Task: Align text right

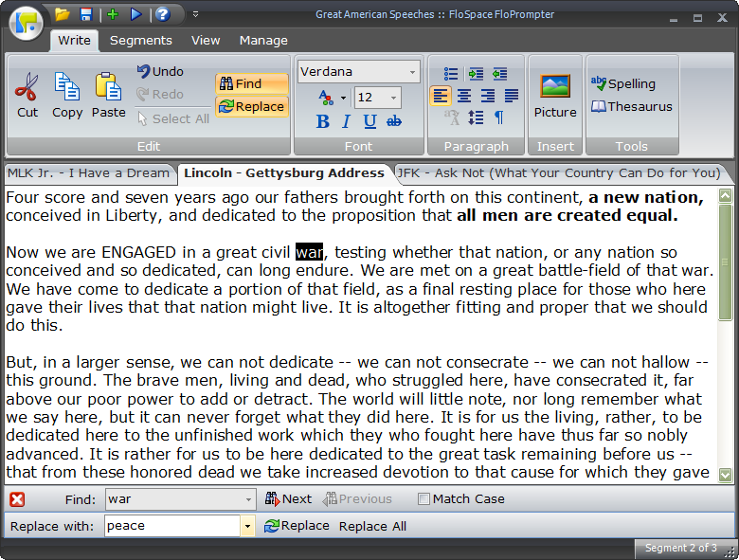Action: (488, 96)
